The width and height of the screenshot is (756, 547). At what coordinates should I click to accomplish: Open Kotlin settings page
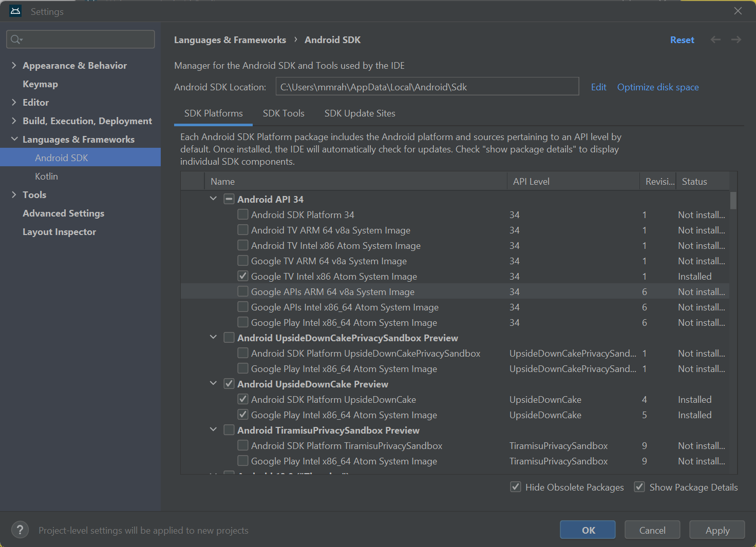point(46,177)
